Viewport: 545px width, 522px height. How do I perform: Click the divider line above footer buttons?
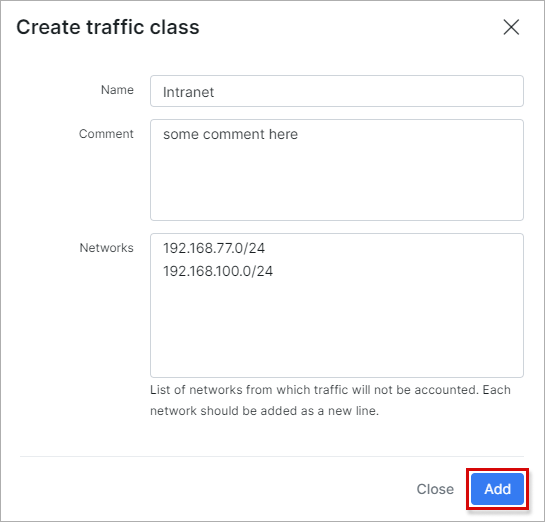click(x=272, y=456)
